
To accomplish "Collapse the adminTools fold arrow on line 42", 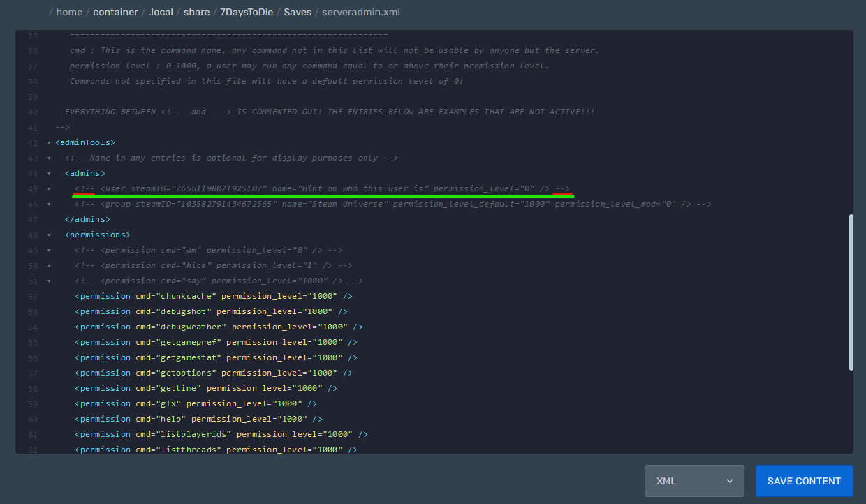I will pos(48,143).
